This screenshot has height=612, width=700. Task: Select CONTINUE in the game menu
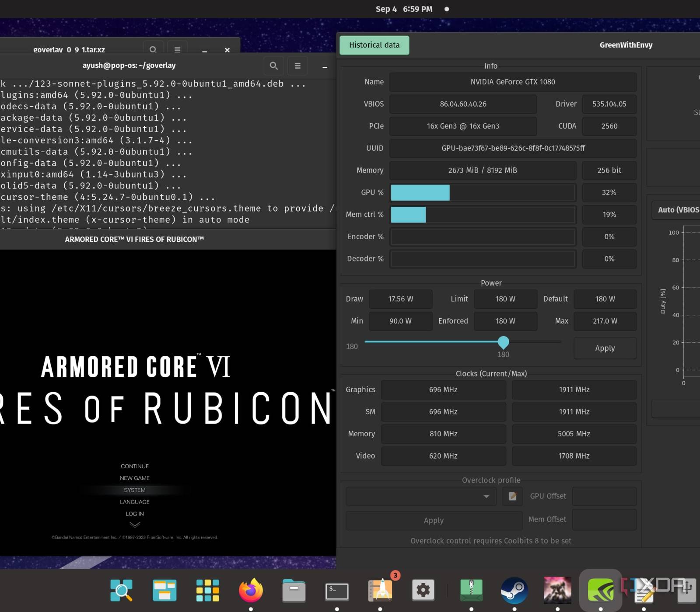[x=135, y=466]
